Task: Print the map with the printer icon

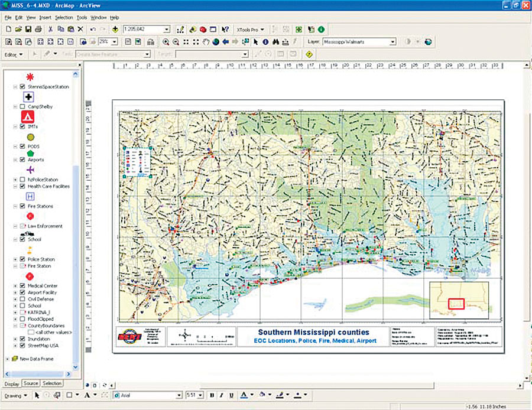Action: (38, 30)
